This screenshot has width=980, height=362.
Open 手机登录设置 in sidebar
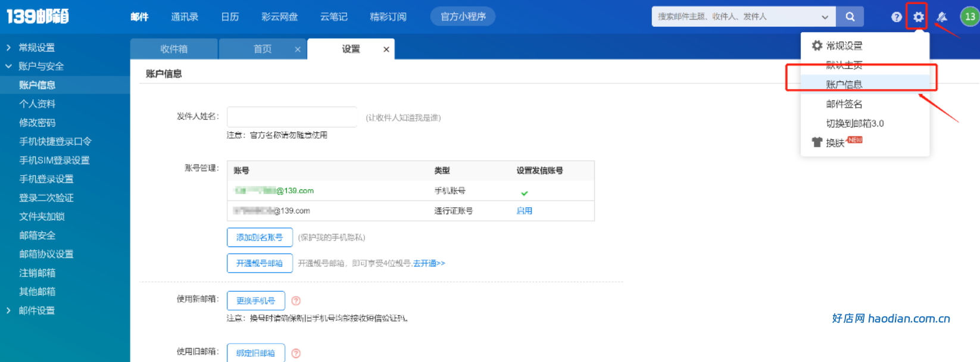[x=46, y=179]
